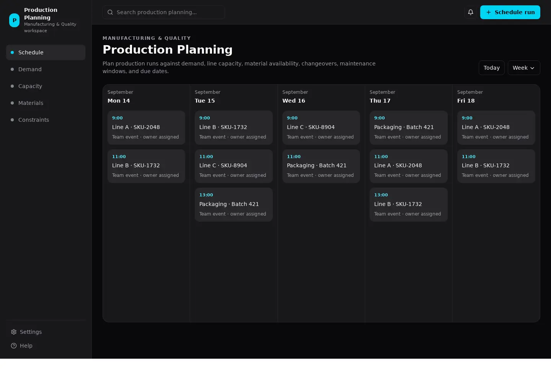Select Schedule in the sidebar
Screen dimensions: 551x392
tap(46, 52)
